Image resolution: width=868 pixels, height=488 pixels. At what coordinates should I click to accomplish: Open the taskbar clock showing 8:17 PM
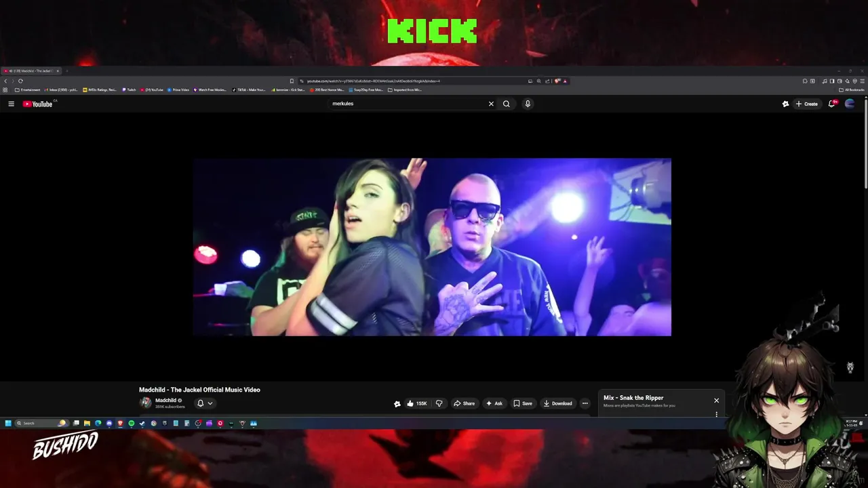851,423
